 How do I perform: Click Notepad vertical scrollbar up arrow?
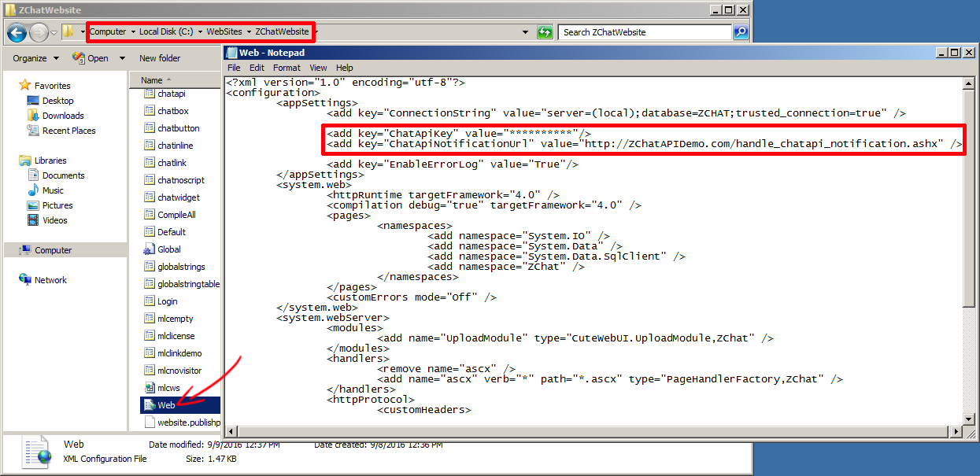(x=969, y=83)
